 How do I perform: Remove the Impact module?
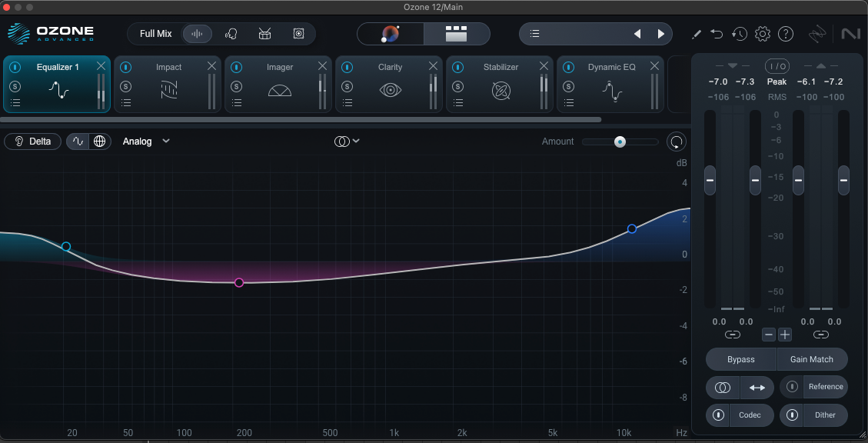click(211, 66)
